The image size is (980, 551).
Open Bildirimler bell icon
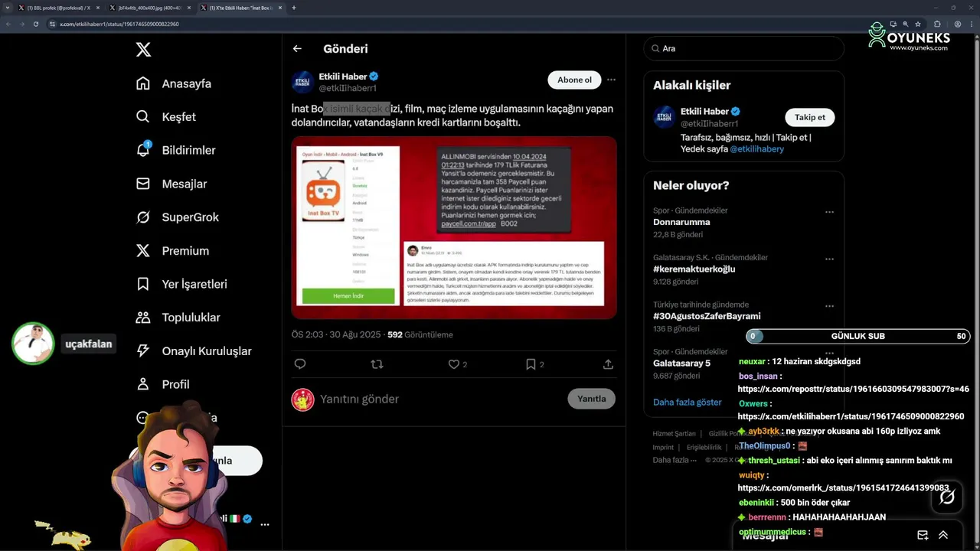(x=143, y=150)
